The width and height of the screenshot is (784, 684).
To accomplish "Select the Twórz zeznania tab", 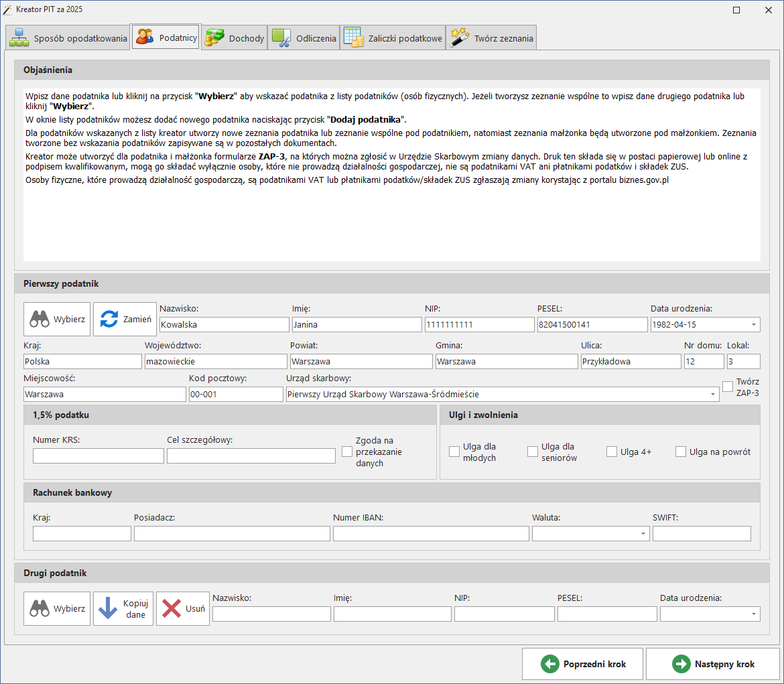I will click(491, 38).
